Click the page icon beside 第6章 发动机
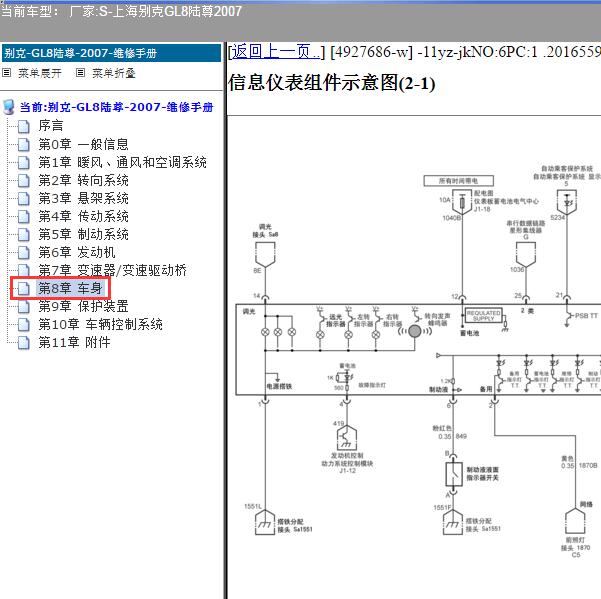This screenshot has height=599, width=601. tap(24, 253)
